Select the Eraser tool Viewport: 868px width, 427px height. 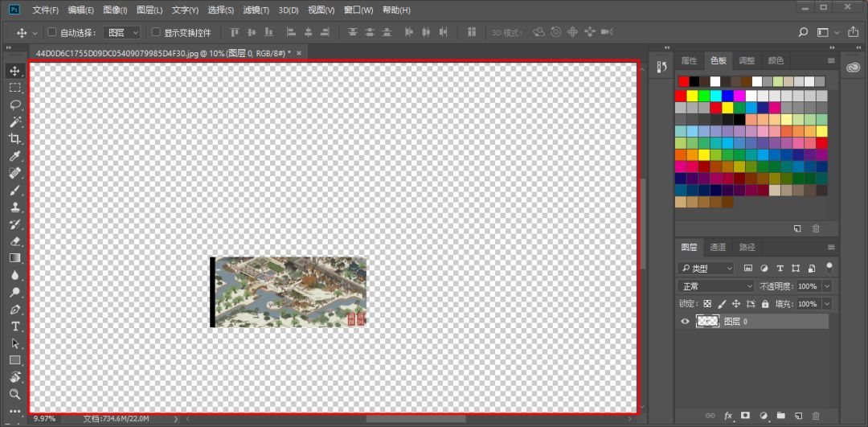(15, 241)
